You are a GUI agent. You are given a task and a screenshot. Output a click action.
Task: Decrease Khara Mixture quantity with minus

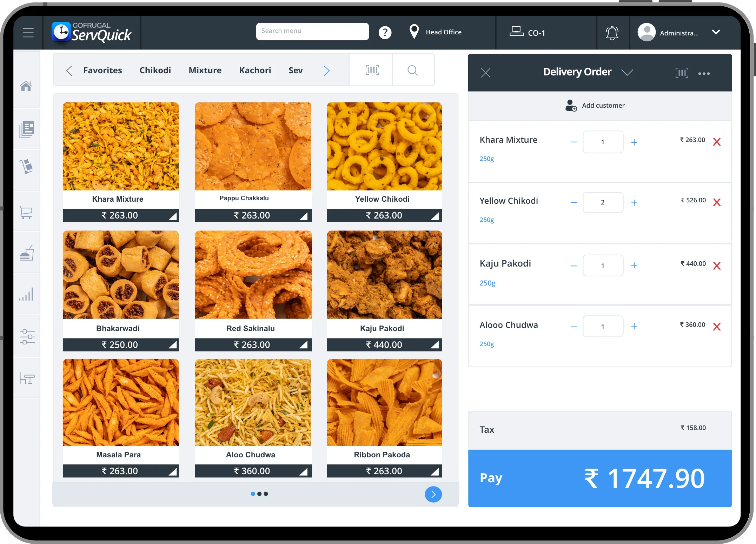[574, 142]
